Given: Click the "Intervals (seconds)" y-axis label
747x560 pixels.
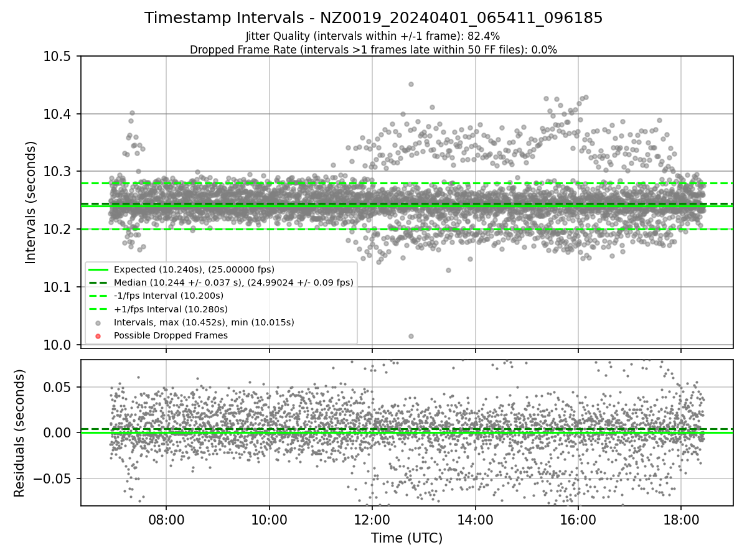Looking at the screenshot, I should 31,202.
